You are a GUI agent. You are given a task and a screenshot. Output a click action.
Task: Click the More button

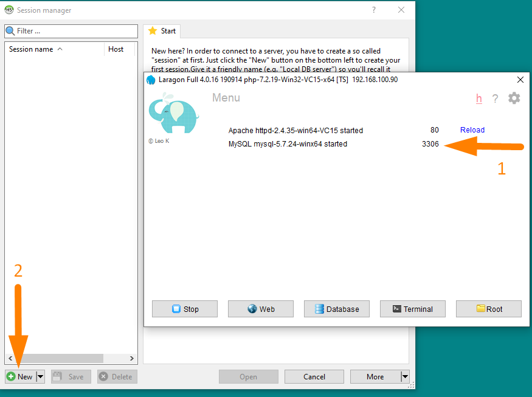coord(375,377)
